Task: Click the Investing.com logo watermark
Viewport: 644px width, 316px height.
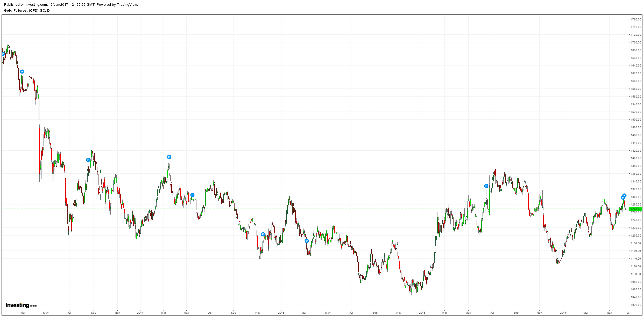Action: pyautogui.click(x=21, y=305)
